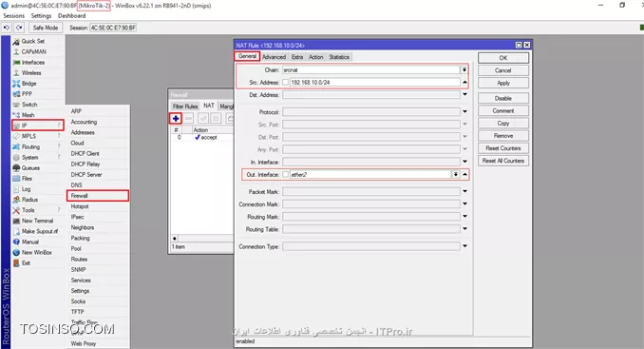Open Filter Rules tab in Firewall window
The width and height of the screenshot is (644, 349).
tap(185, 107)
